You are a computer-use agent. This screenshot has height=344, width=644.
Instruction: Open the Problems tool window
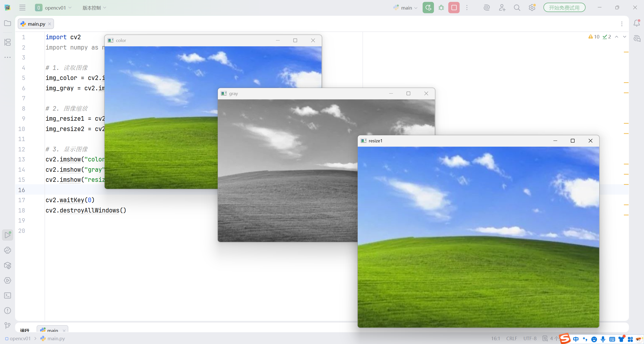coord(8,311)
